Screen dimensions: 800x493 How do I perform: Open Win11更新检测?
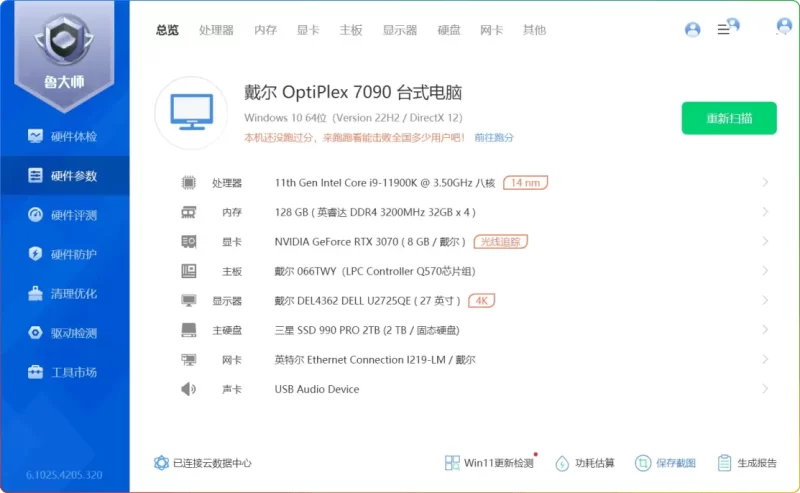click(490, 463)
